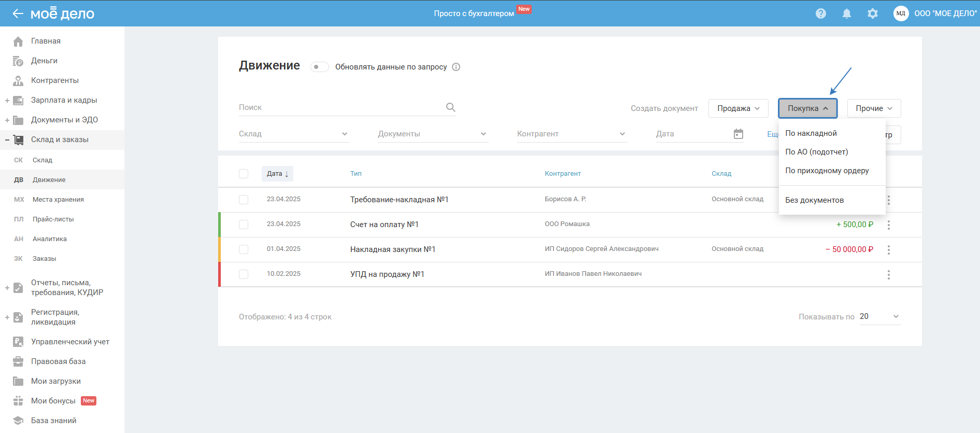Expand Отчеты, письма, требования with plus sign
The image size is (980, 433).
pos(7,288)
